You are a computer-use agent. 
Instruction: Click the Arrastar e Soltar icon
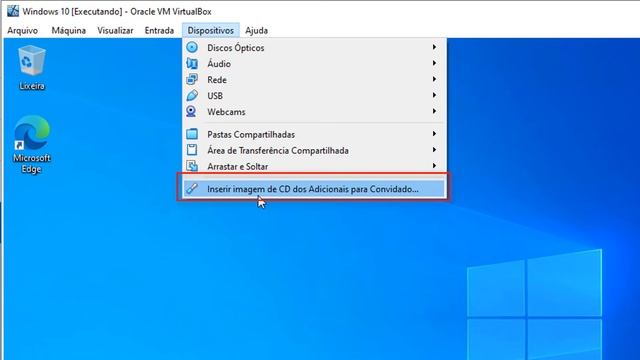tap(192, 166)
